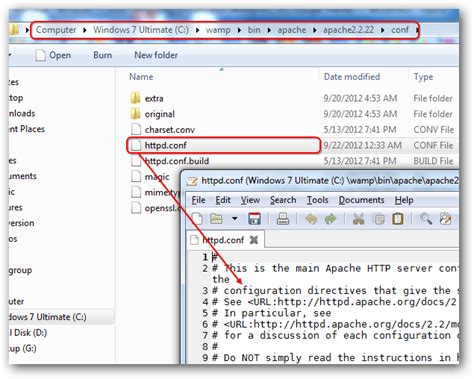The width and height of the screenshot is (474, 379).
Task: Sort by the Name column header
Action: [141, 77]
